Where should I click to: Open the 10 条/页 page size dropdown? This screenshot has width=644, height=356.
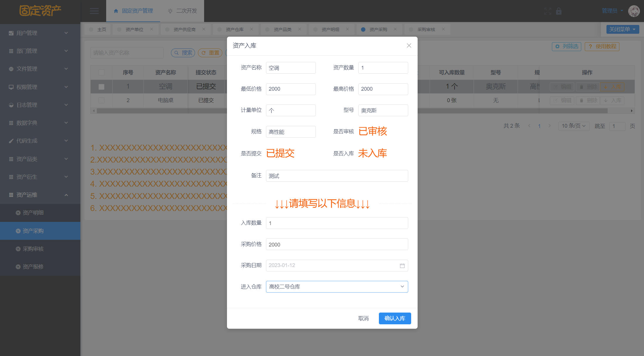pyautogui.click(x=574, y=126)
